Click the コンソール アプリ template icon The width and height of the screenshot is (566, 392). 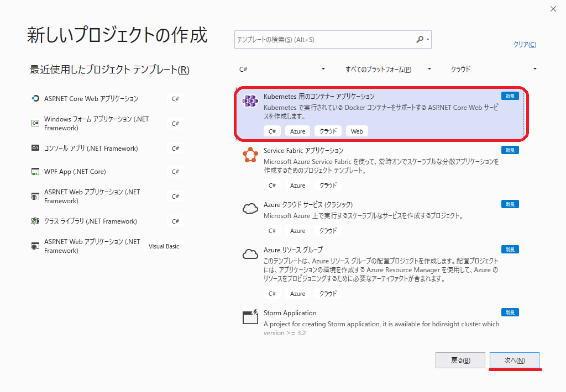click(34, 148)
